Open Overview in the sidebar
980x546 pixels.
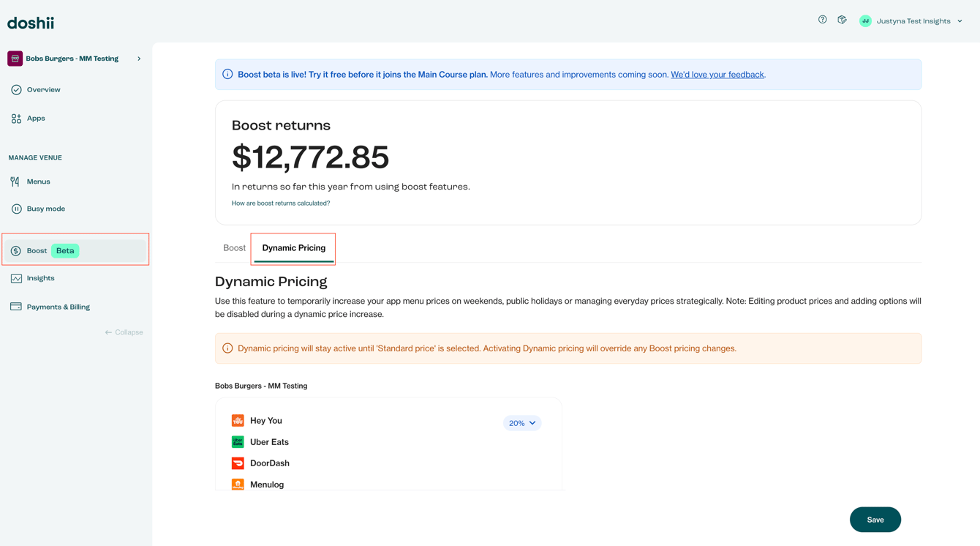point(44,90)
